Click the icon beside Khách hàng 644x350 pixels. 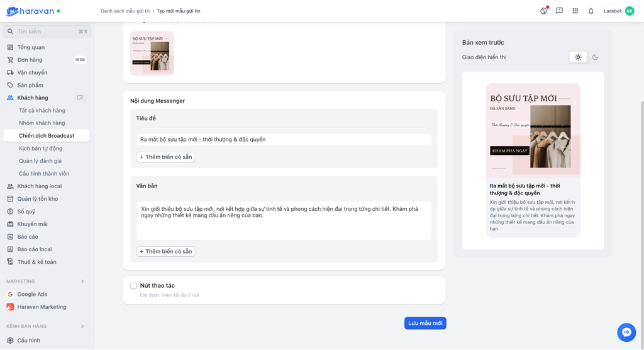(80, 98)
